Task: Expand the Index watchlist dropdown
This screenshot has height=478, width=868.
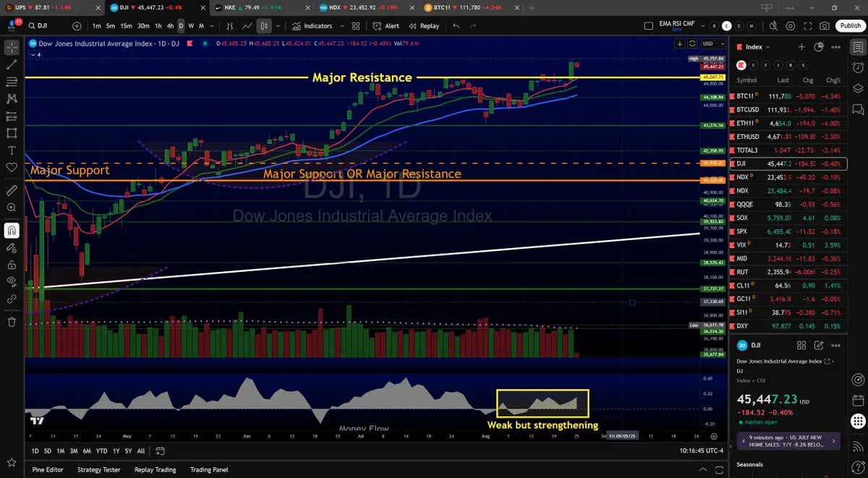Action: 757,47
